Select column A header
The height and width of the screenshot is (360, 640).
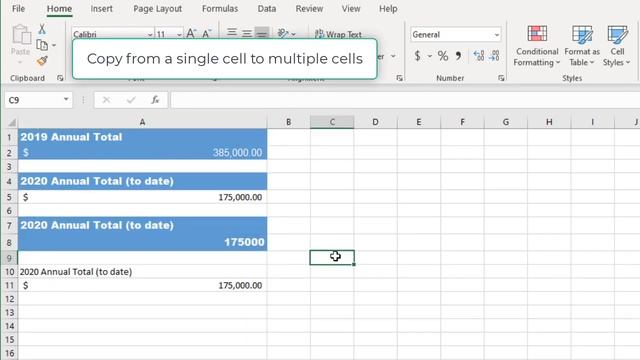pyautogui.click(x=142, y=122)
